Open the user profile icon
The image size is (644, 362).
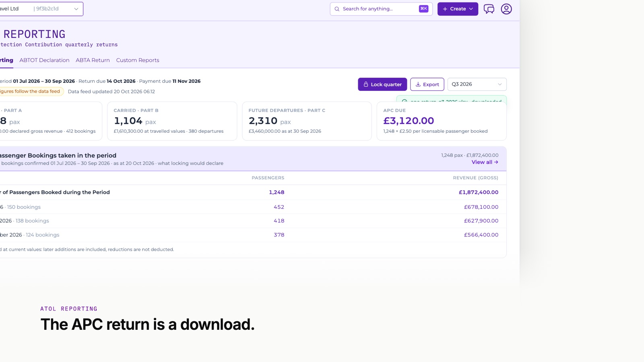pyautogui.click(x=506, y=9)
